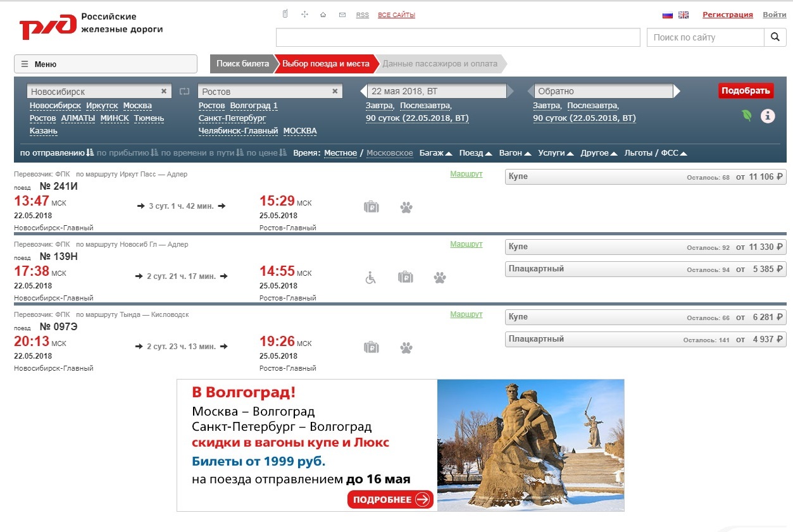Open Маршрут link for train 097Э
This screenshot has width=793, height=532.
pyautogui.click(x=466, y=314)
